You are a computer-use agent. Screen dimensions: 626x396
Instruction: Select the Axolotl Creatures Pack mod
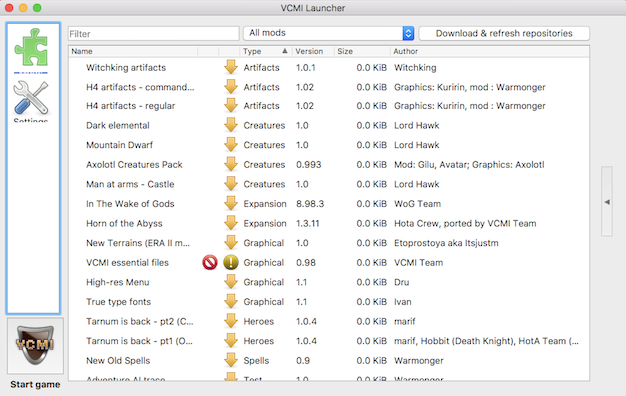click(329, 164)
